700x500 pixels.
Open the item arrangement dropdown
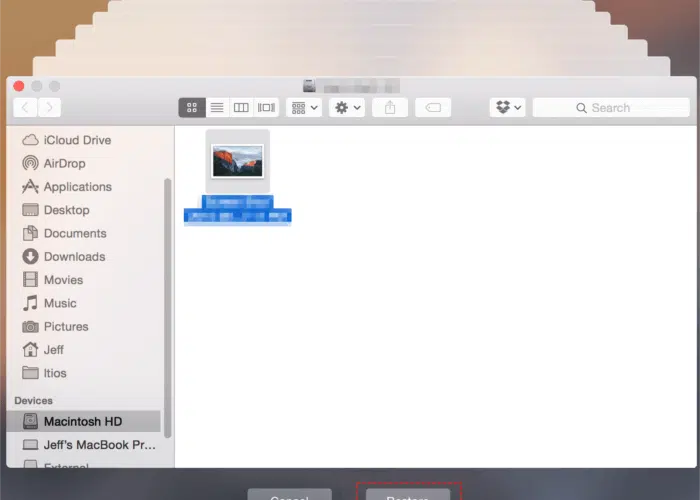pos(303,107)
